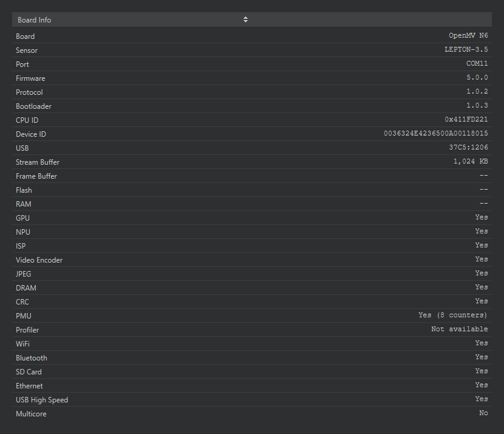Select the ISP row label
Viewport: 504px width, 434px height.
(x=21, y=246)
